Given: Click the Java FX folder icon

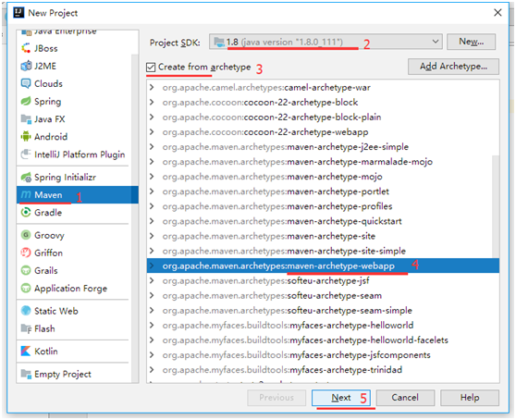Looking at the screenshot, I should [26, 118].
